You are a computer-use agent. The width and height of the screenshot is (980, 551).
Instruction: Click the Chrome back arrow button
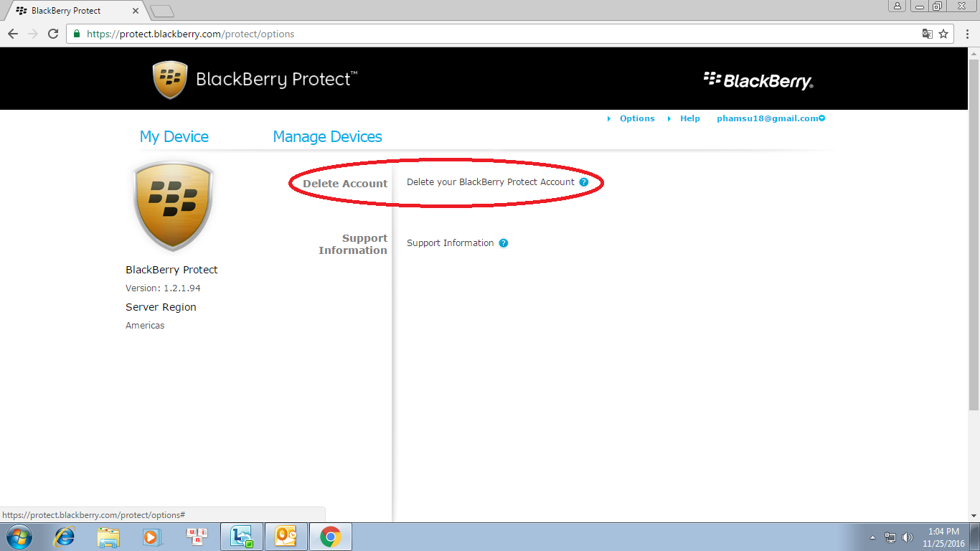(13, 34)
